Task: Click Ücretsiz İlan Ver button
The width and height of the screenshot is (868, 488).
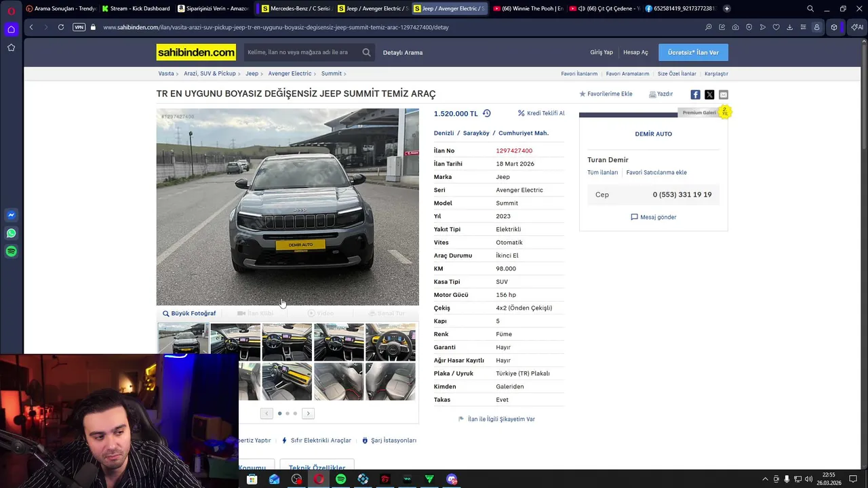Action: click(693, 52)
